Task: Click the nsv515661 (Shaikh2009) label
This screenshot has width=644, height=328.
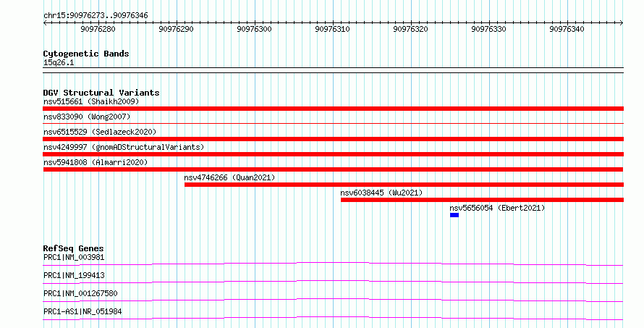Action: pyautogui.click(x=91, y=101)
